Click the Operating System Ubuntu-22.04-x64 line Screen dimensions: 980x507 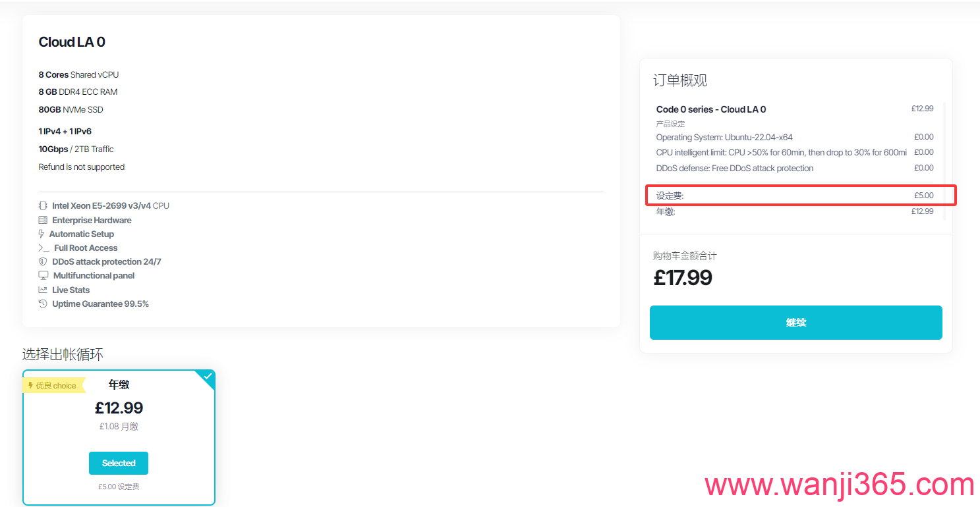coord(724,138)
